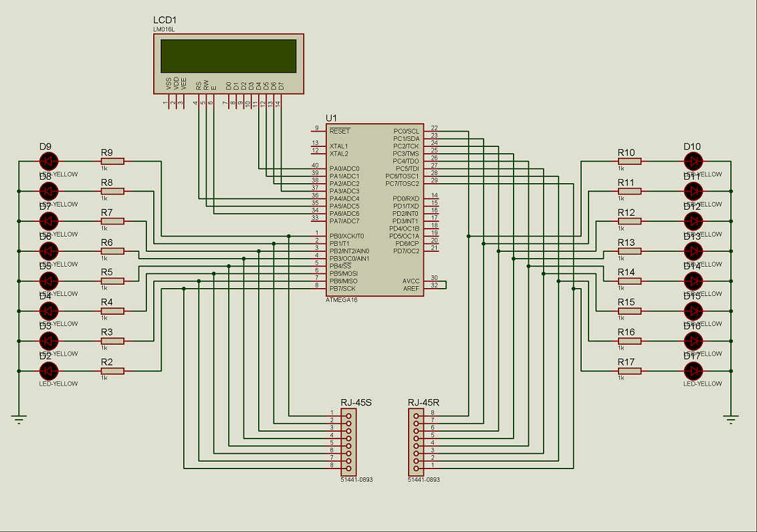The height and width of the screenshot is (532, 757).
Task: Select resistor R15 body
Action: 629,311
